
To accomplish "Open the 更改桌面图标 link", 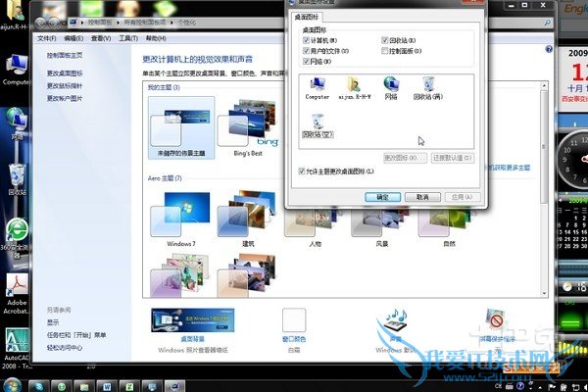I will point(65,73).
